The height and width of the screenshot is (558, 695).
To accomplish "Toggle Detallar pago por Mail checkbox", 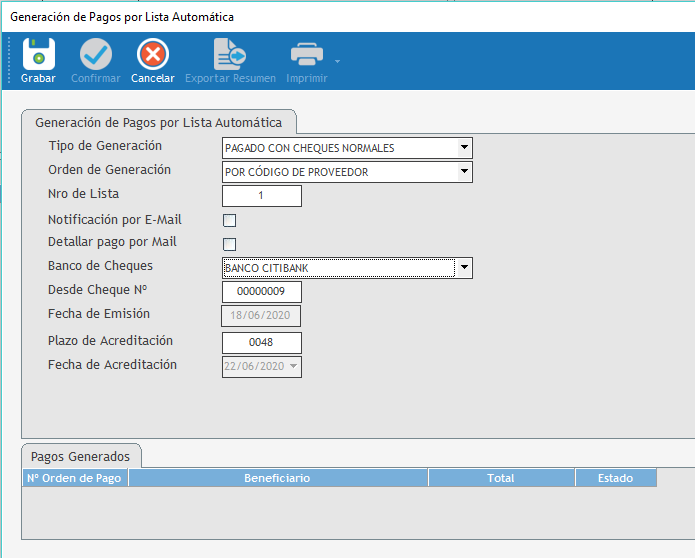I will pyautogui.click(x=229, y=244).
